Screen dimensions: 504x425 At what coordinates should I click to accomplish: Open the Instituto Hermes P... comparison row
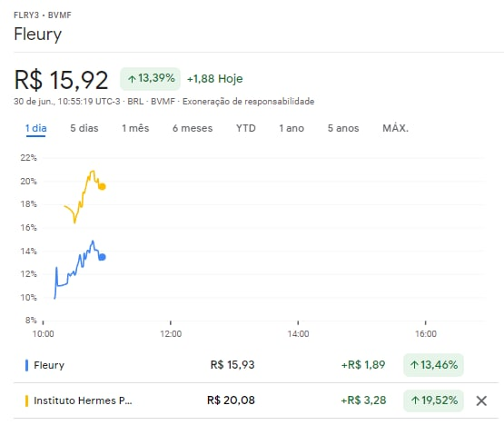click(256, 400)
